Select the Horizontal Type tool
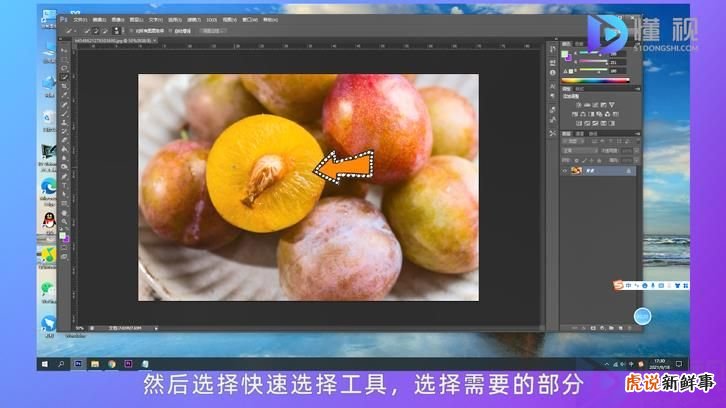 (64, 185)
